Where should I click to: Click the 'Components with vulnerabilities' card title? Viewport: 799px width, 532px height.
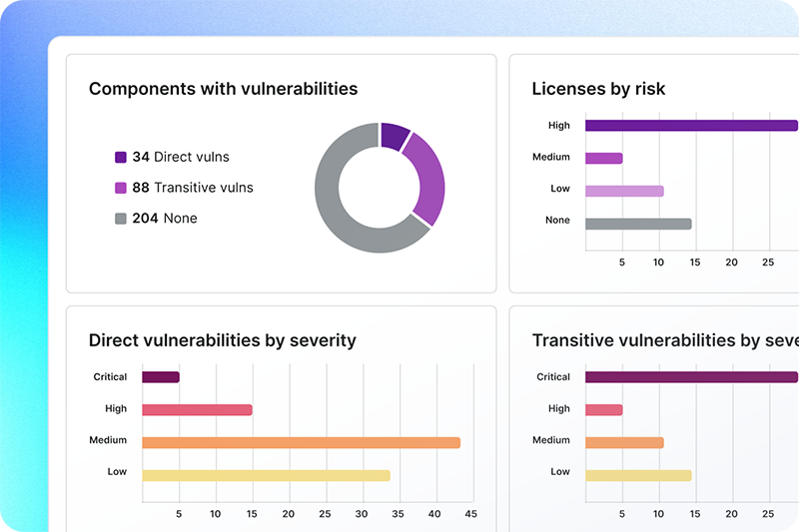223,89
